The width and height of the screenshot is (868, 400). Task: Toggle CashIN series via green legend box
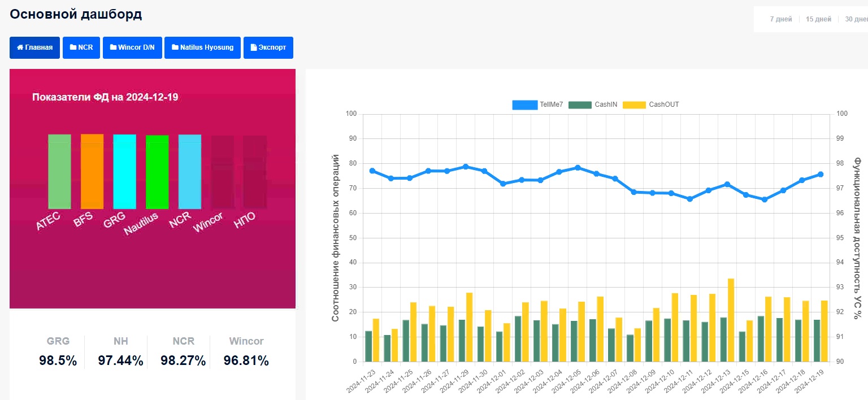[x=579, y=105]
